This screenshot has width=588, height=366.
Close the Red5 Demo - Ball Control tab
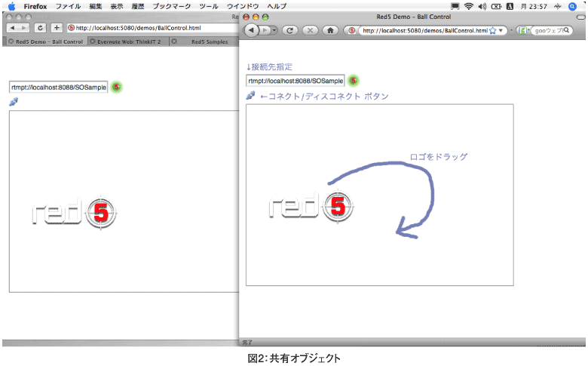coord(11,42)
